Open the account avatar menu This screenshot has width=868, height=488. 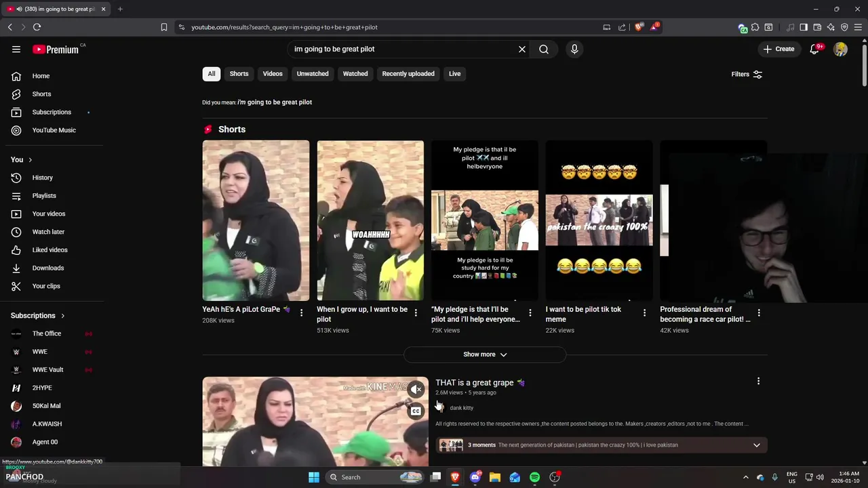click(x=840, y=49)
